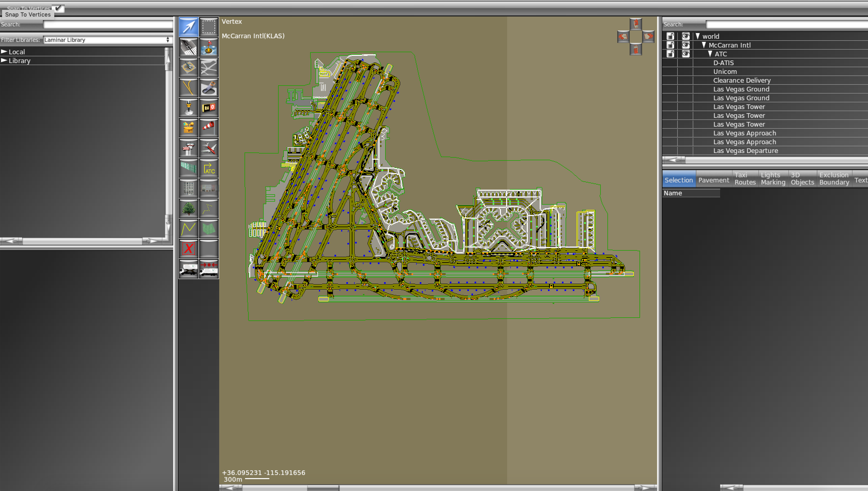
Task: Switch to the Pavement tab
Action: 713,180
